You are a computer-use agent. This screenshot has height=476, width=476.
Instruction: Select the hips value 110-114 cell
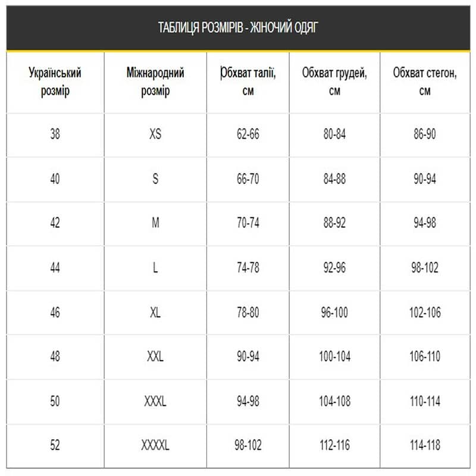[425, 402]
